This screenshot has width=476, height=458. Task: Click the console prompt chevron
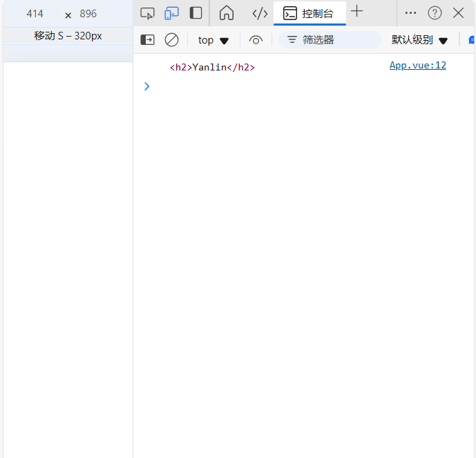coord(146,86)
